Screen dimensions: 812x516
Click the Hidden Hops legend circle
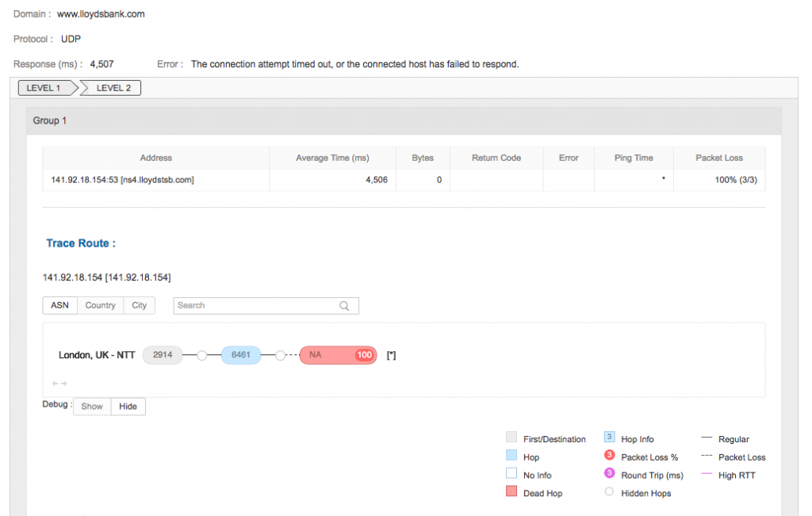pos(610,491)
